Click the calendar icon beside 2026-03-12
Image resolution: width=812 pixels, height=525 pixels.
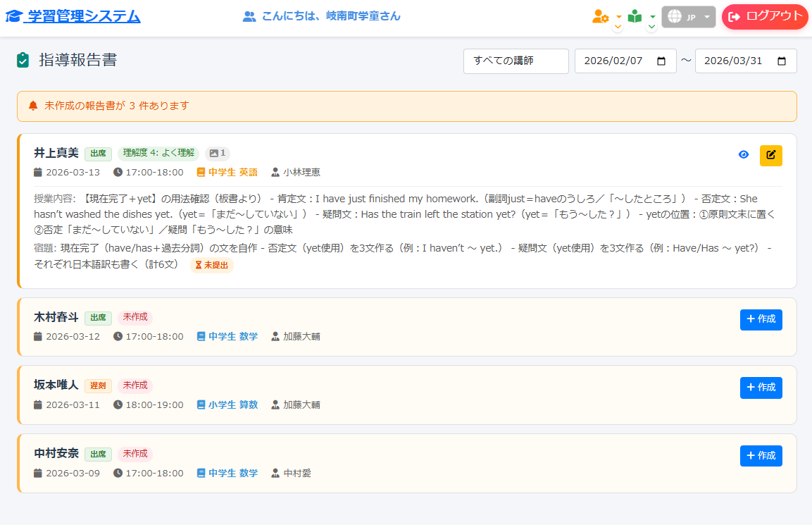[x=38, y=336]
